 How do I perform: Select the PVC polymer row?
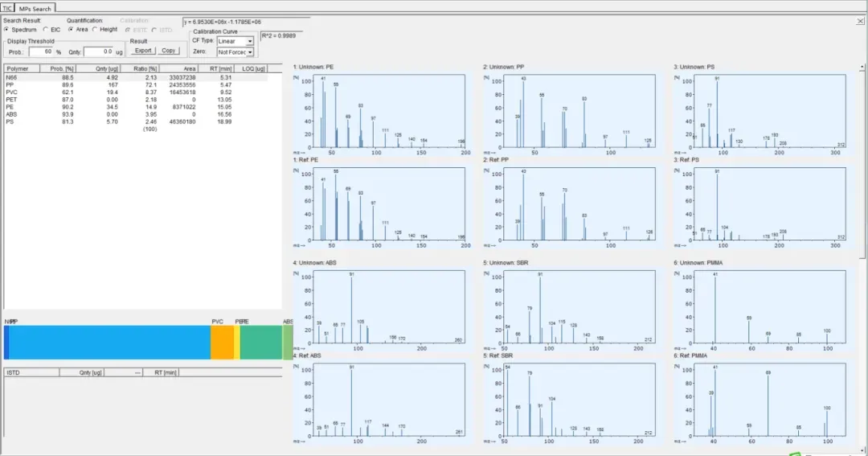pyautogui.click(x=136, y=92)
